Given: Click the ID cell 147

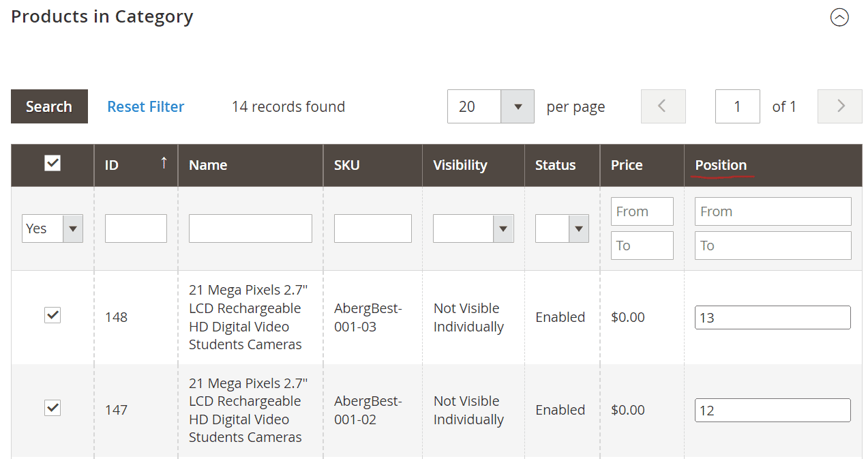Looking at the screenshot, I should coord(116,410).
